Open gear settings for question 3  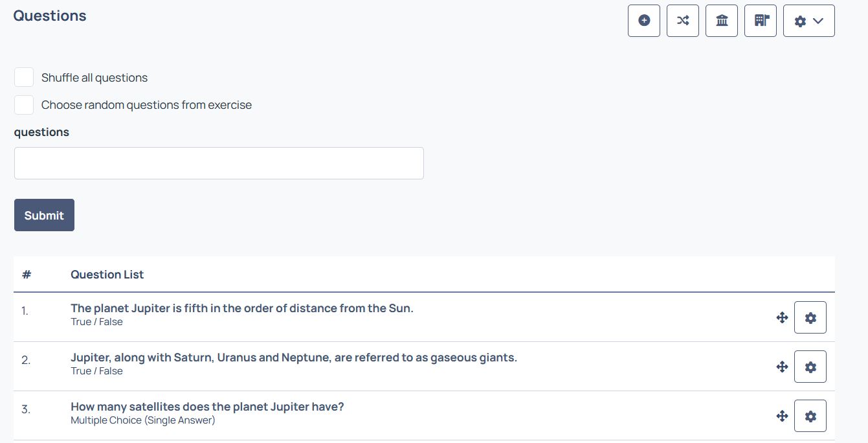point(810,416)
